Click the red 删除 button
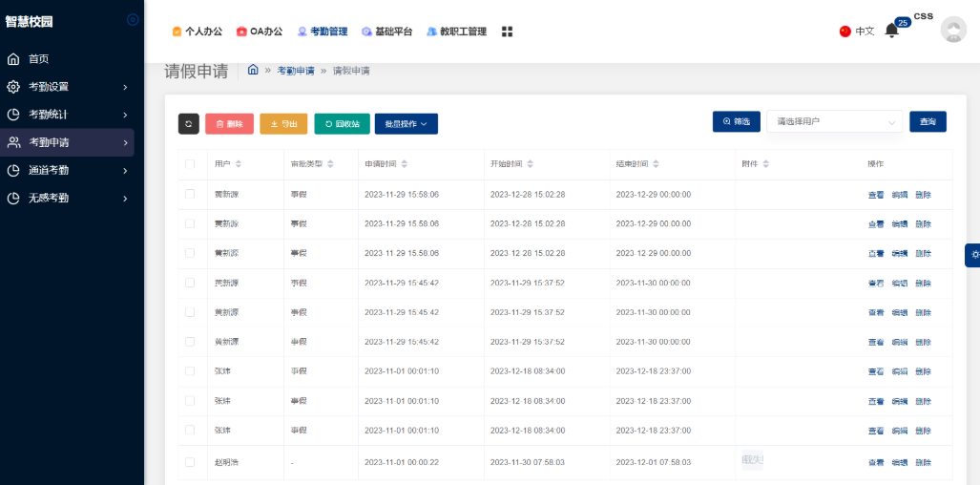The image size is (980, 485). click(229, 124)
